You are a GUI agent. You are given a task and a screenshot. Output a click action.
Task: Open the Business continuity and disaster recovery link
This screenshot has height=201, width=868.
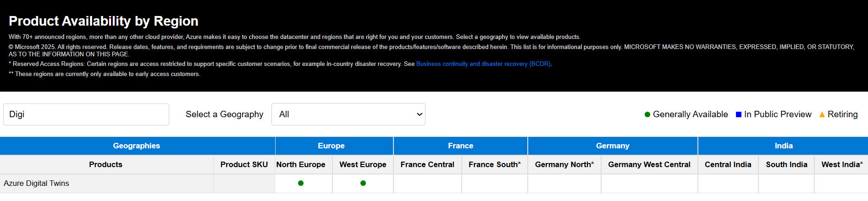[483, 64]
